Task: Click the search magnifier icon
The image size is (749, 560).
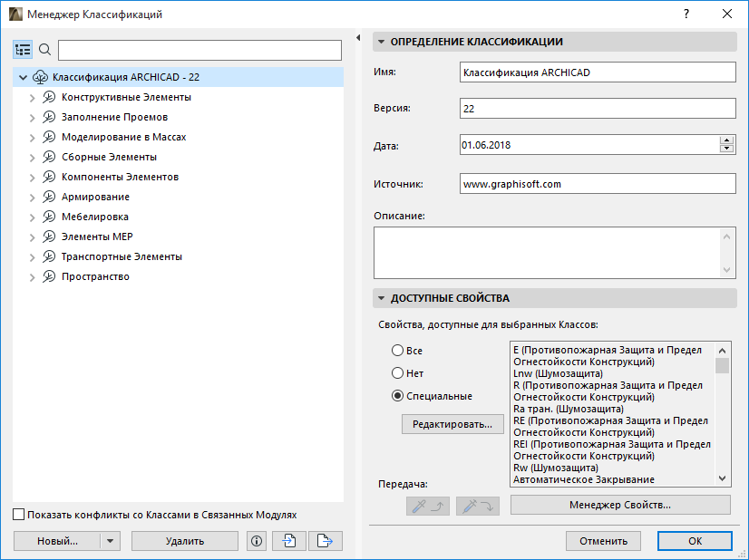Action: tap(45, 49)
